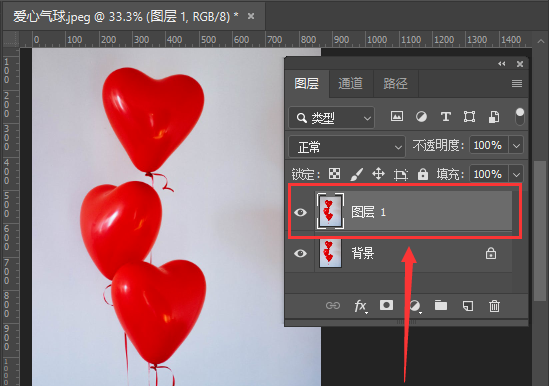
Task: Filter by shape layers icon
Action: pos(470,116)
